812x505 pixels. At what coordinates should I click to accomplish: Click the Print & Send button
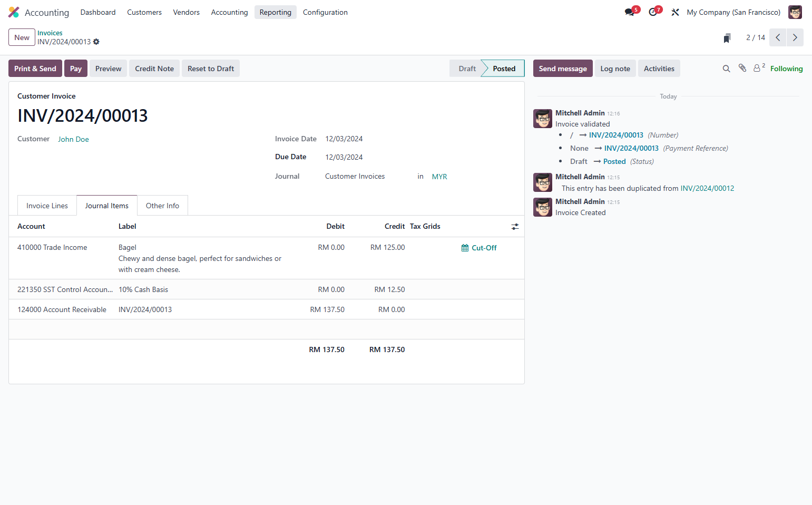click(35, 69)
